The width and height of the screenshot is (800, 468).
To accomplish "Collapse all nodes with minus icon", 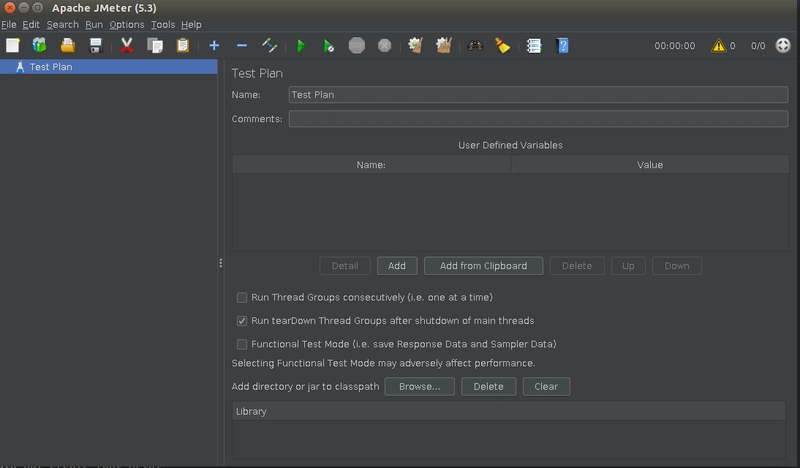I will click(242, 46).
